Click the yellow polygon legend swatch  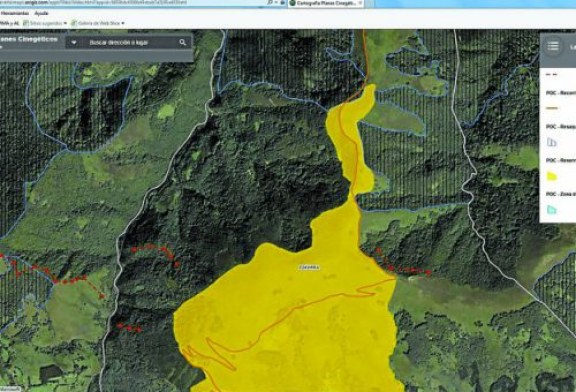click(552, 177)
